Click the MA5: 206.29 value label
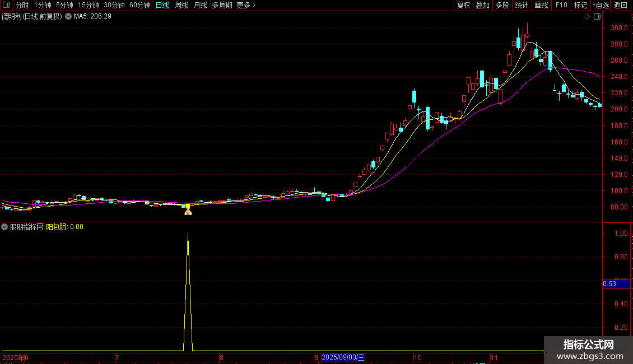Image resolution: width=633 pixels, height=364 pixels. point(92,16)
